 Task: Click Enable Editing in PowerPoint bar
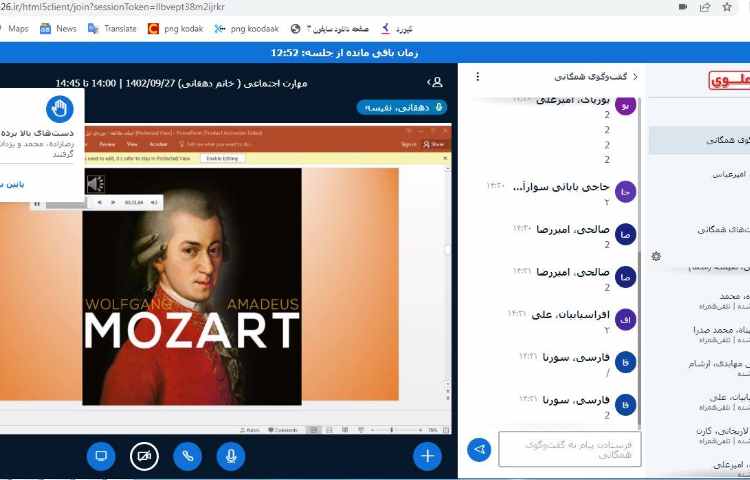pyautogui.click(x=222, y=158)
